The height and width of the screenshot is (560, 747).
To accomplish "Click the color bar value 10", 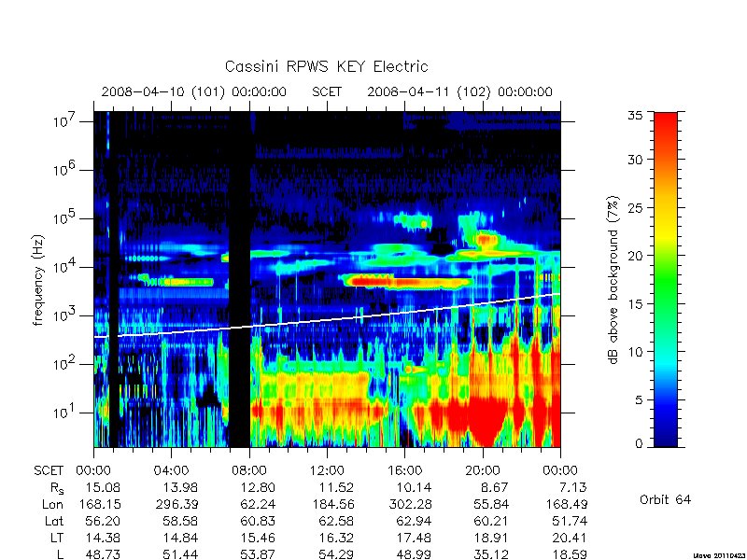I will tap(636, 352).
